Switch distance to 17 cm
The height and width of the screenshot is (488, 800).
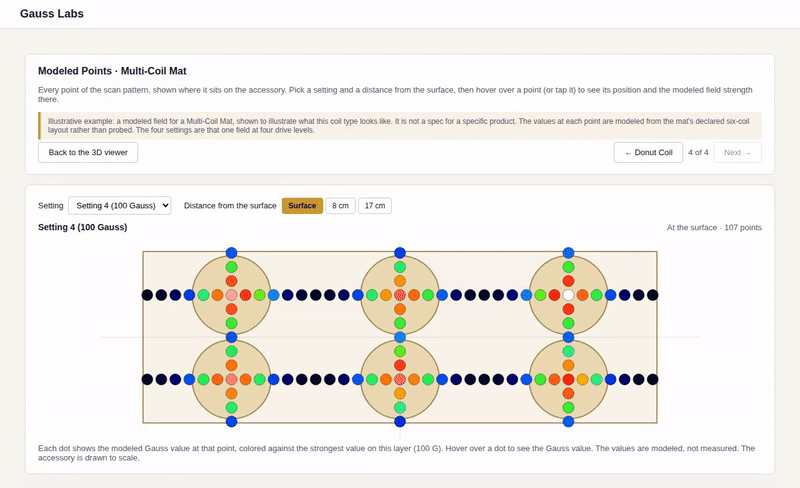(375, 206)
